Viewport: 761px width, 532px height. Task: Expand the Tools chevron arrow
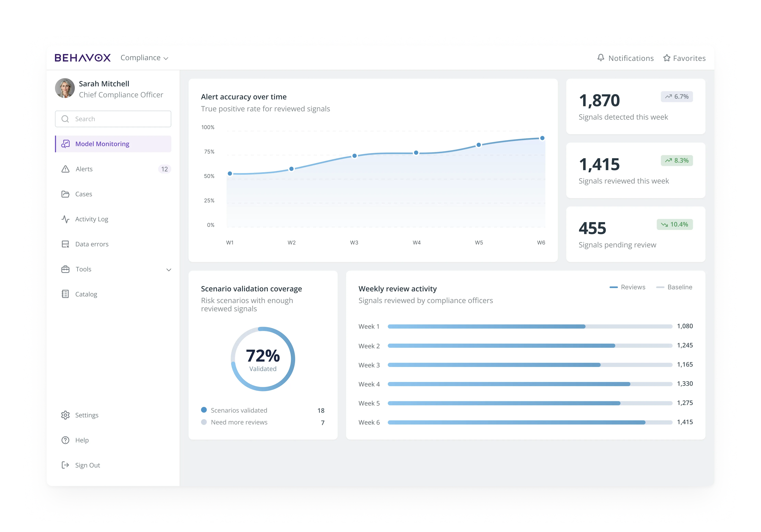pos(169,270)
